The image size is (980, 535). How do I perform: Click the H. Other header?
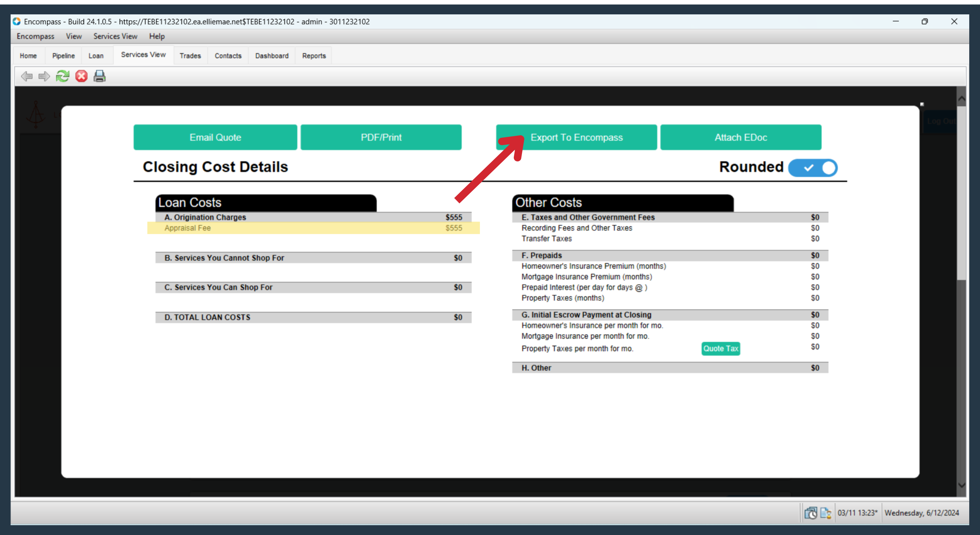(x=670, y=368)
